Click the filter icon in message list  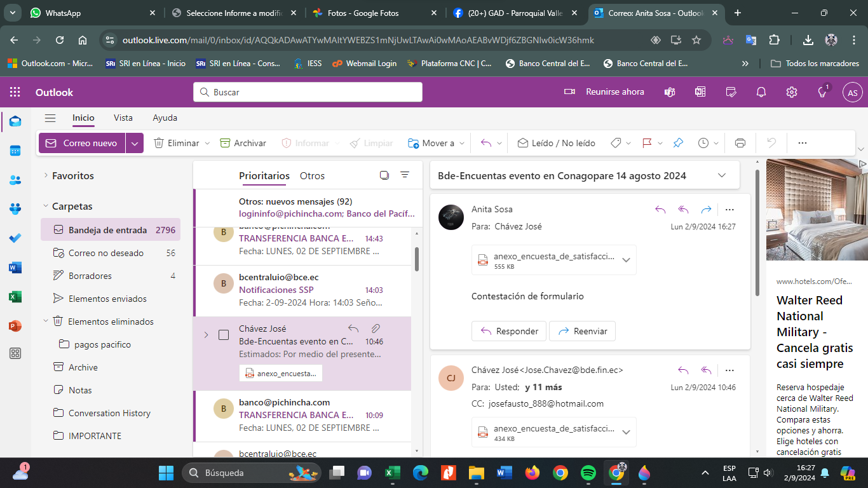[x=405, y=175]
